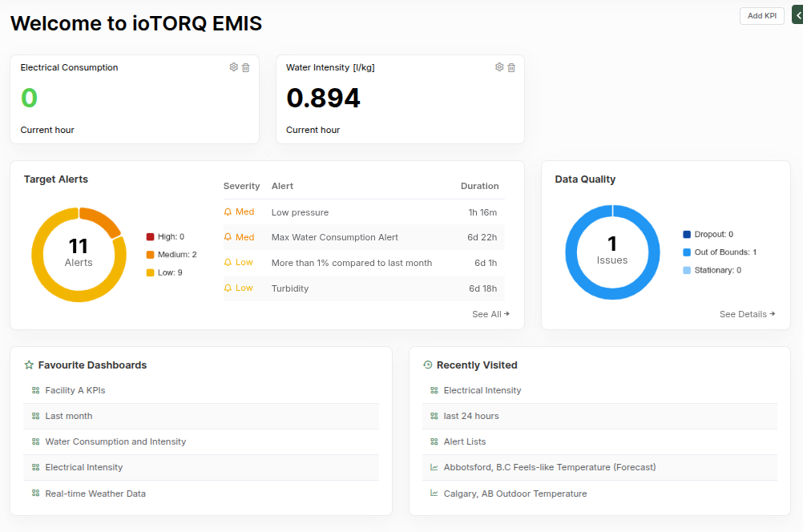The height and width of the screenshot is (532, 803).
Task: Click the blue Out of Bounds swatch
Action: pyautogui.click(x=687, y=252)
